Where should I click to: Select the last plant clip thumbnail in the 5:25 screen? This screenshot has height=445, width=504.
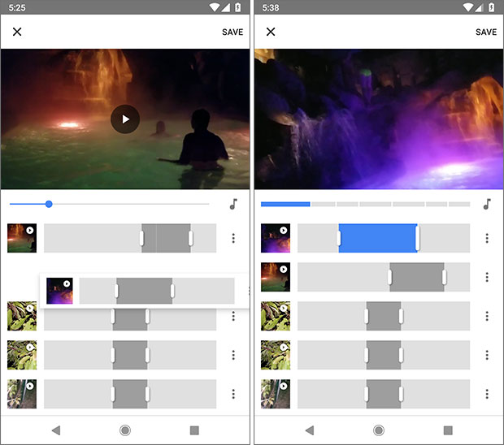(22, 394)
